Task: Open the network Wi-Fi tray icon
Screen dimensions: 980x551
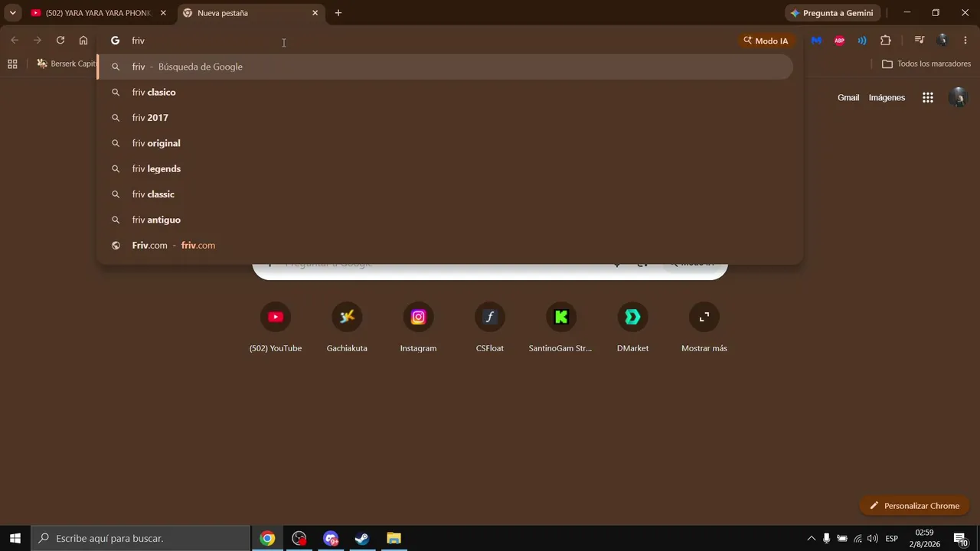Action: [857, 539]
